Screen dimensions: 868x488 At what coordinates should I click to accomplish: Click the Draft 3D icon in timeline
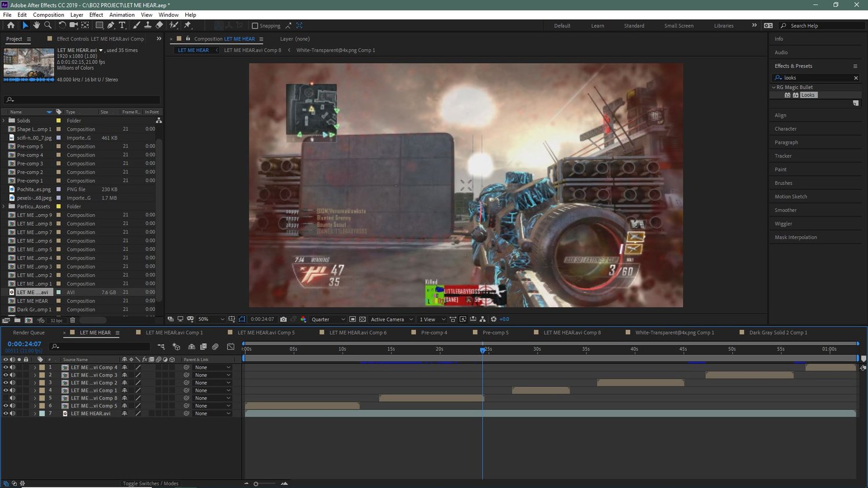[176, 347]
